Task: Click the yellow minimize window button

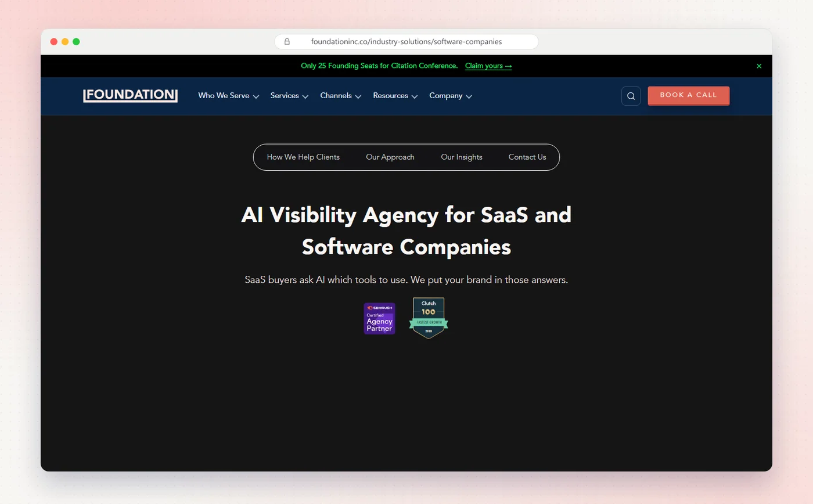Action: coord(65,42)
